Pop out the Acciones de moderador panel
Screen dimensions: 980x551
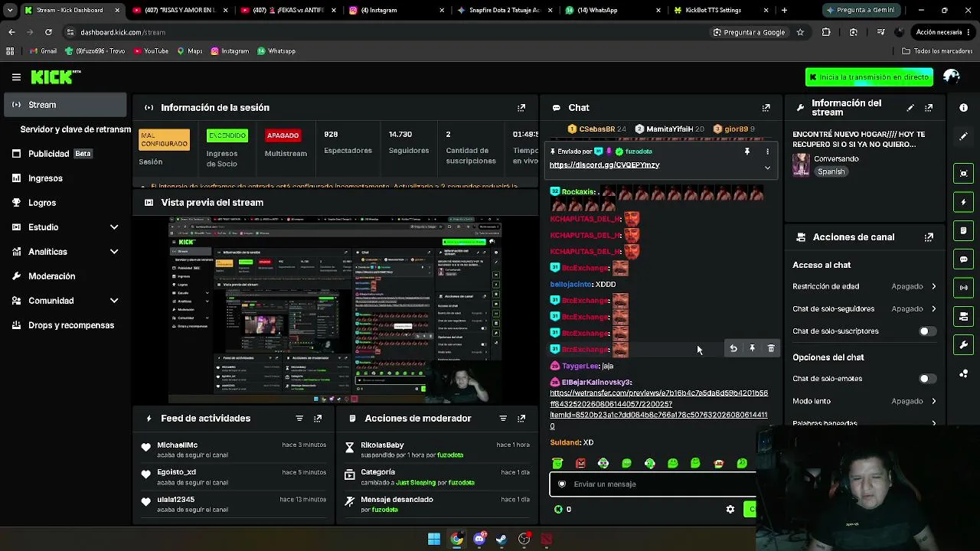(x=521, y=419)
